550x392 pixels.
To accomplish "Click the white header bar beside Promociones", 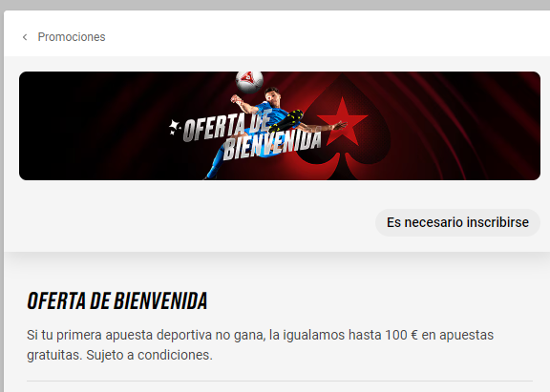I will point(327,35).
